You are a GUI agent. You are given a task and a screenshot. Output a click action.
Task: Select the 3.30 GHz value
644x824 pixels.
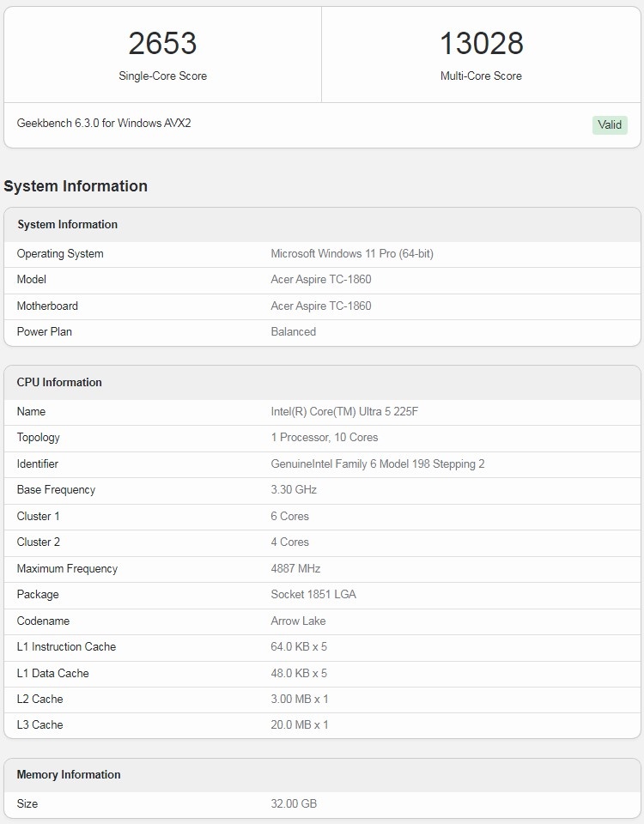pyautogui.click(x=294, y=490)
